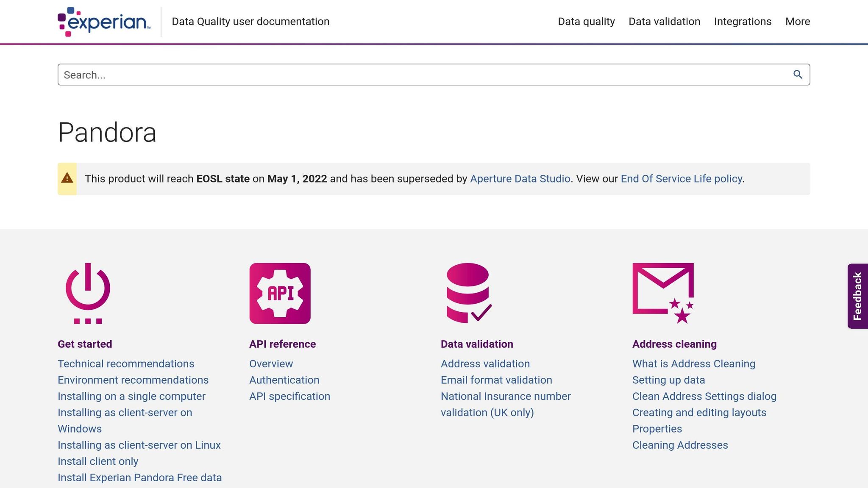View the End Of Service Life policy
The height and width of the screenshot is (488, 868).
click(682, 179)
